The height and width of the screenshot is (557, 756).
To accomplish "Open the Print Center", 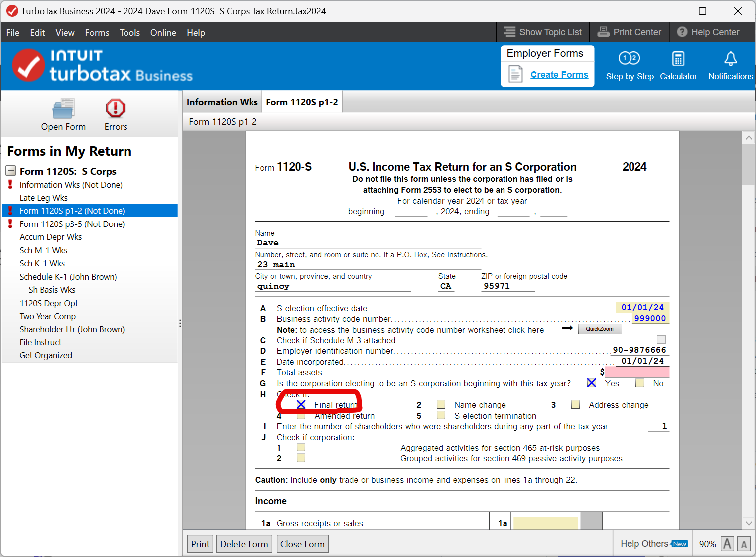I will pos(630,32).
